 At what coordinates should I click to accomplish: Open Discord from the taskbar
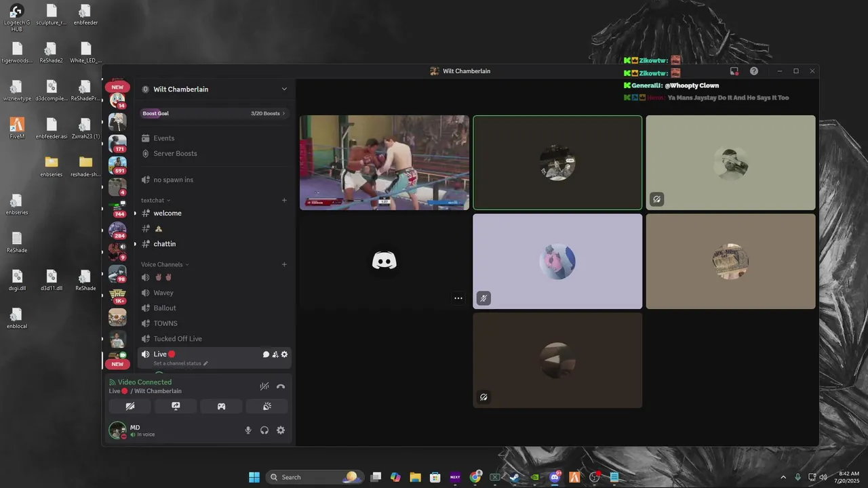pyautogui.click(x=555, y=477)
